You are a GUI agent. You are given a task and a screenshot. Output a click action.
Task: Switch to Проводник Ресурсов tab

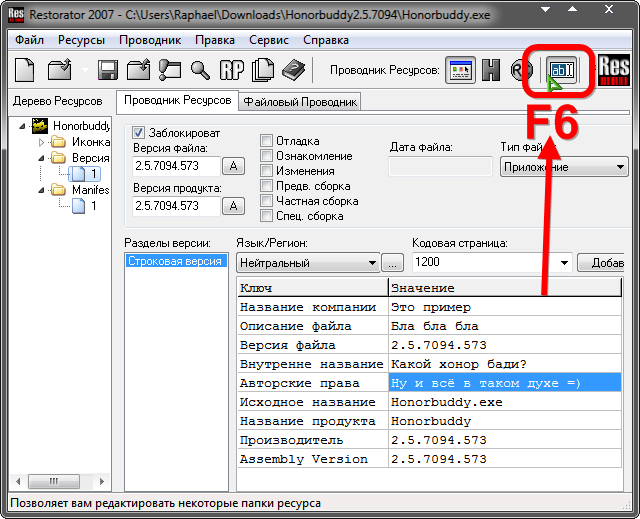coord(178,100)
